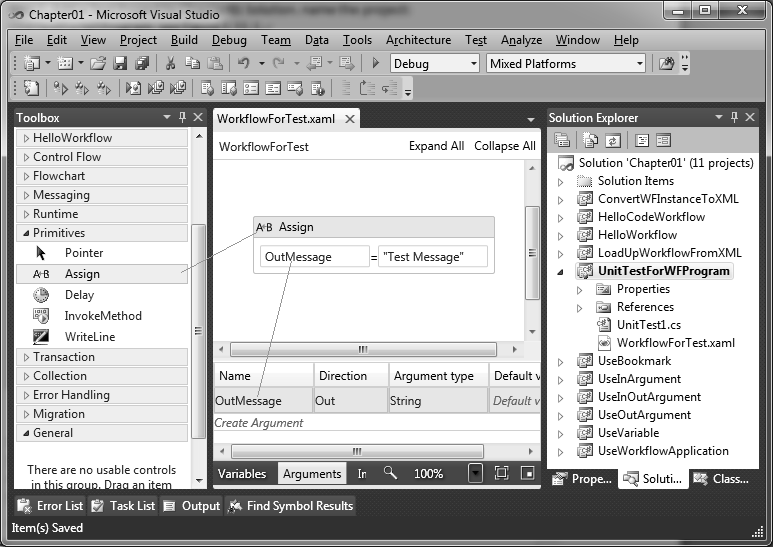This screenshot has width=773, height=547.
Task: Switch to the Arguments tab in designer
Action: 312,474
